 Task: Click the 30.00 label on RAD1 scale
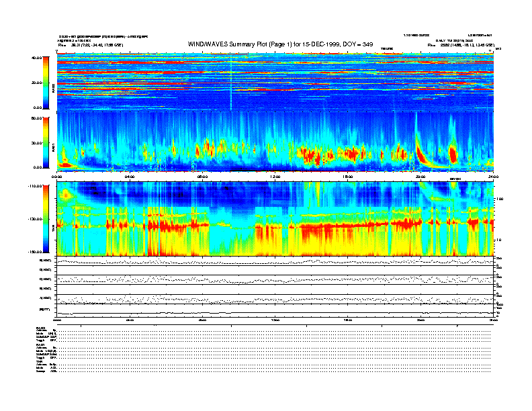tap(36, 143)
